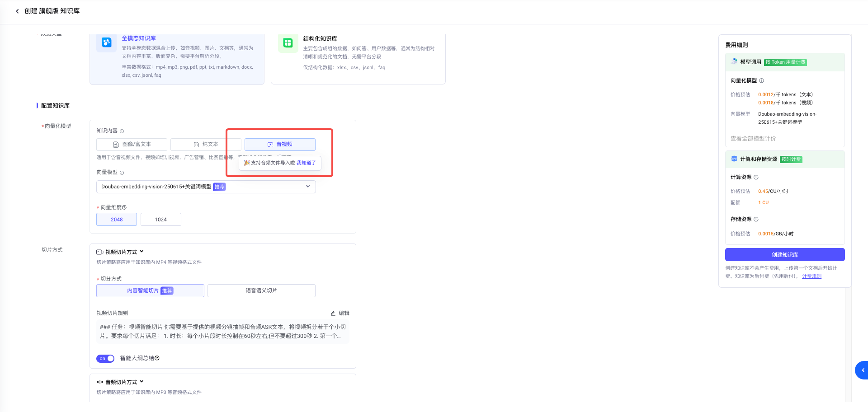Click the info icon next to 计算资源
The width and height of the screenshot is (868, 412).
756,178
